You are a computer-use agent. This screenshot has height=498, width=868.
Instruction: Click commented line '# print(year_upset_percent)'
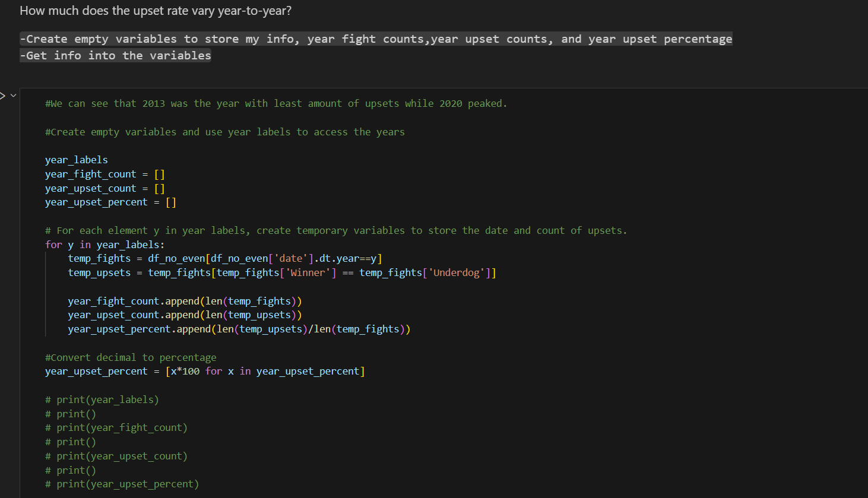122,484
